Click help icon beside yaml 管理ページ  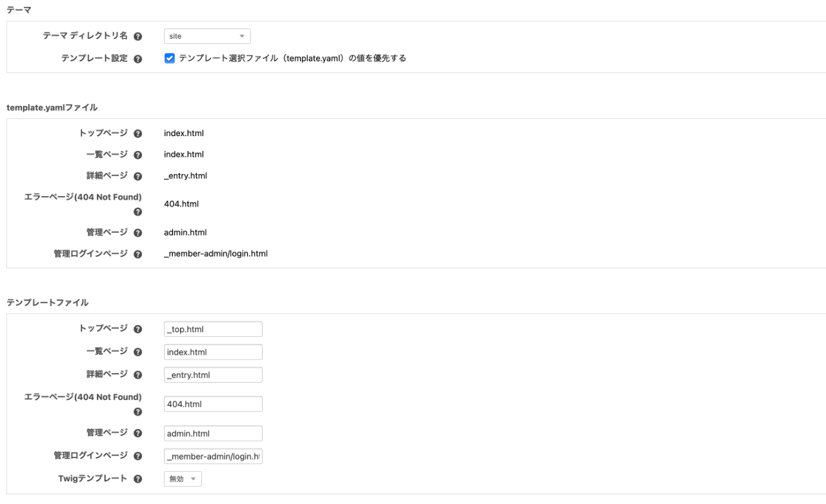pyautogui.click(x=137, y=232)
